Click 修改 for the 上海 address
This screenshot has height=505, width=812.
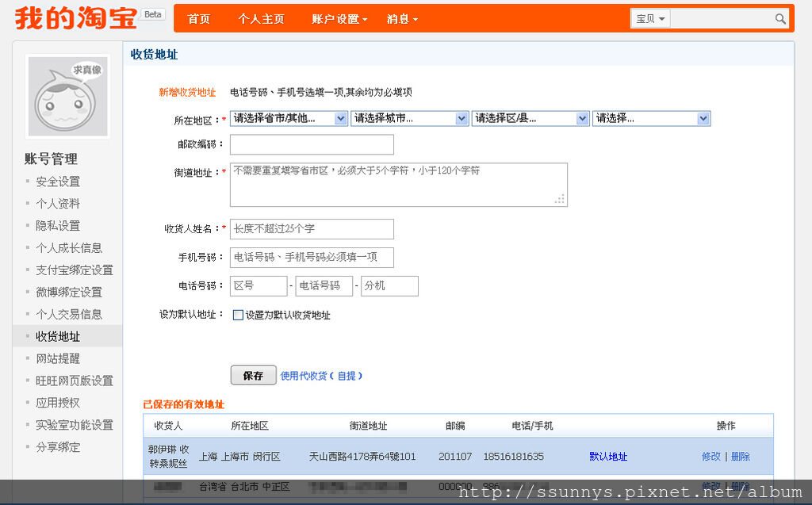(x=710, y=457)
